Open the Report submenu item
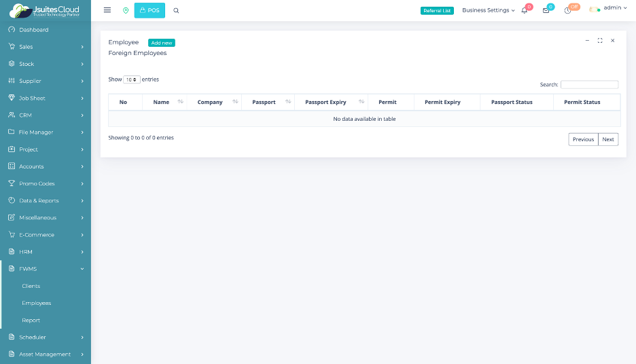636x364 pixels. point(31,320)
